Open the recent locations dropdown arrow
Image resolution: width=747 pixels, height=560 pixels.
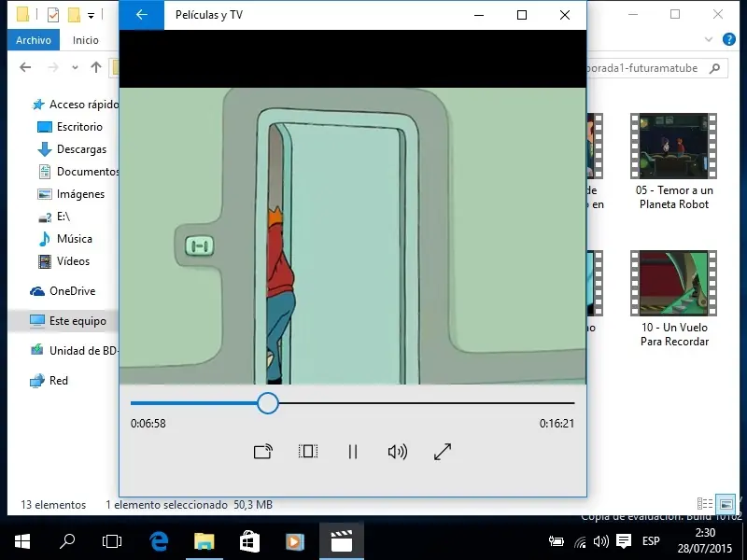click(x=75, y=67)
